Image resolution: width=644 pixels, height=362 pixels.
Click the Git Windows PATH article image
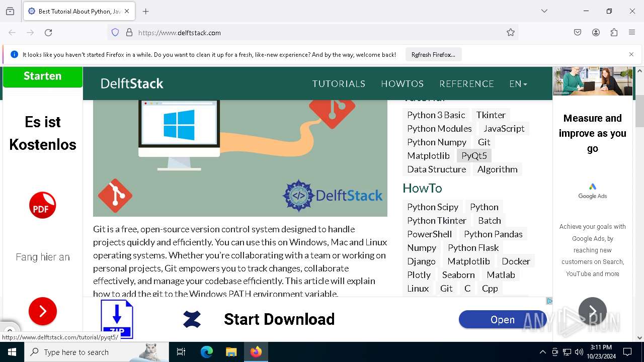pyautogui.click(x=240, y=158)
